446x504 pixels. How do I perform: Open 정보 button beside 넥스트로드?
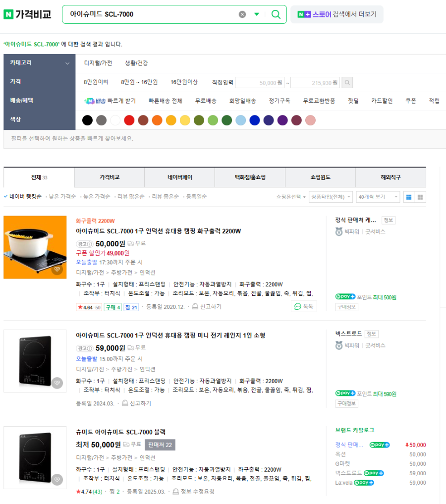click(x=372, y=334)
